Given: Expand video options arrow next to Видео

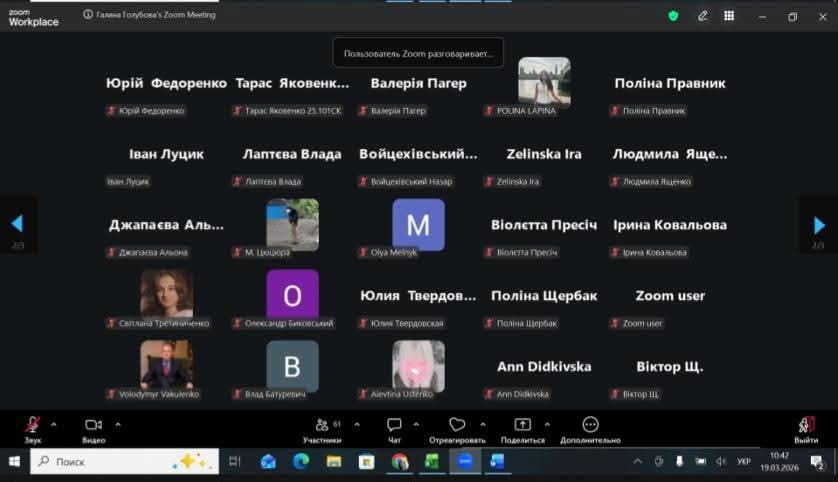Looking at the screenshot, I should click(x=117, y=424).
